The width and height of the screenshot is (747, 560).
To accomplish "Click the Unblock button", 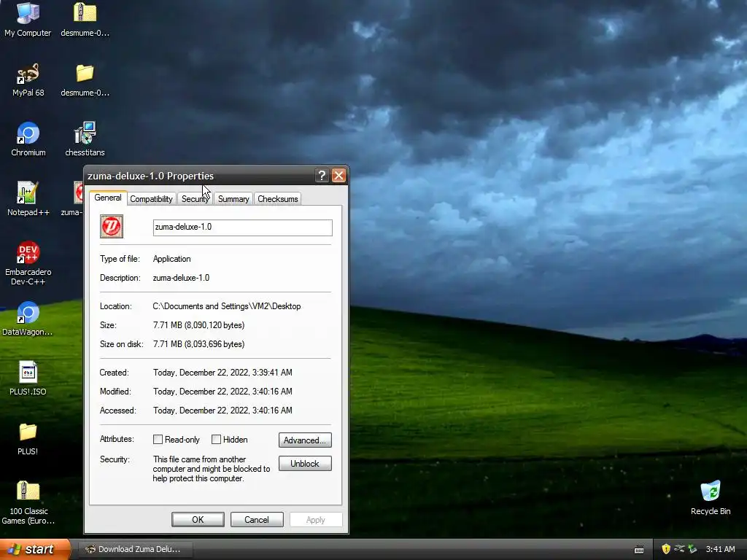I will [305, 463].
